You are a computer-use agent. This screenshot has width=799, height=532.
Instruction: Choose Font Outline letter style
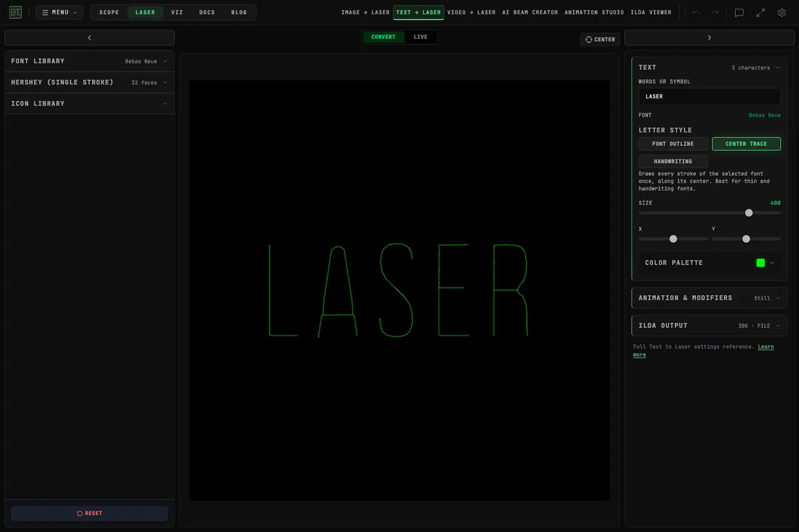(673, 144)
